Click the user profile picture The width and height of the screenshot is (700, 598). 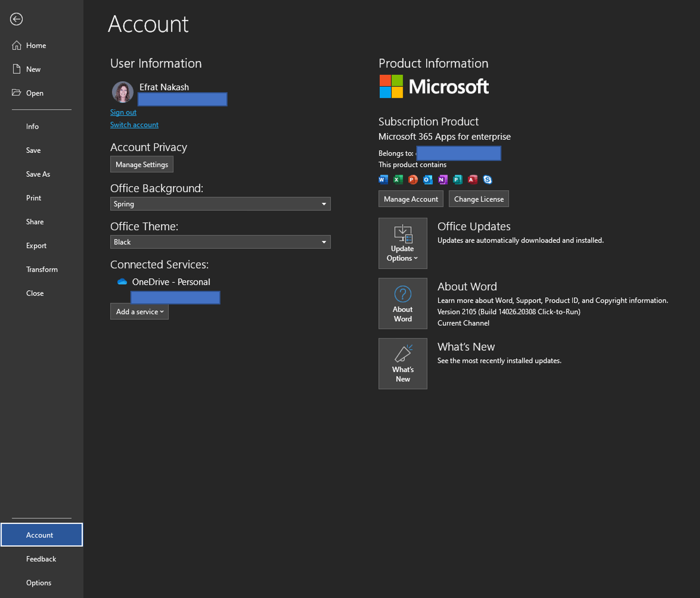pyautogui.click(x=123, y=92)
